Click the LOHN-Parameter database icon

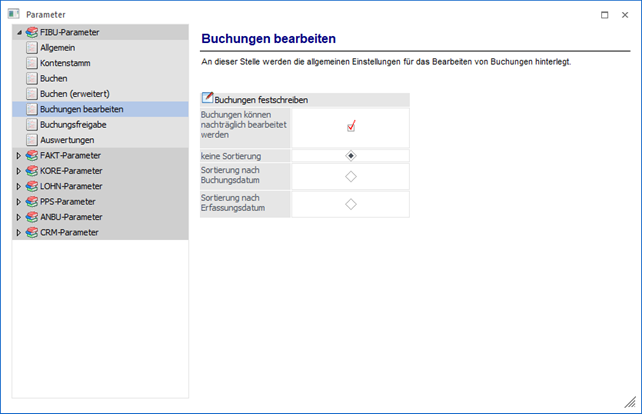point(32,186)
